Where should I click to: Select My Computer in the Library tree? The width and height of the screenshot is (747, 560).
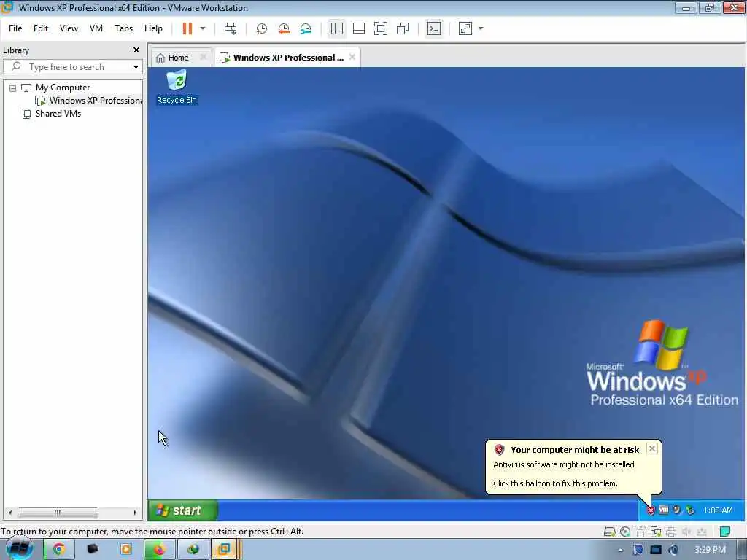click(x=63, y=87)
